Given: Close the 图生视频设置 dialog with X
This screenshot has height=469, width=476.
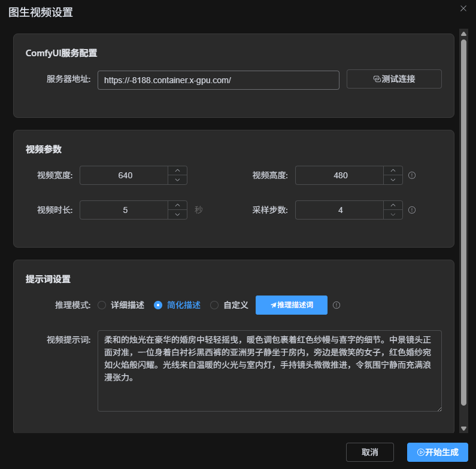Looking at the screenshot, I should coord(463,8).
